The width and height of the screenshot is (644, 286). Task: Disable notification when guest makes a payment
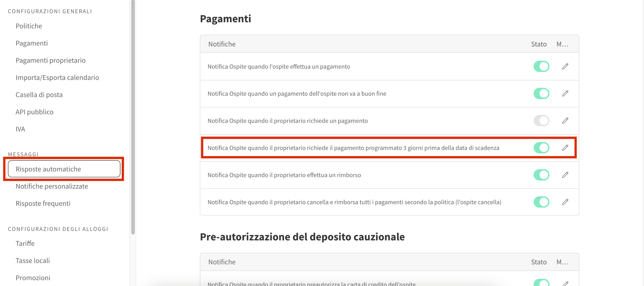click(541, 66)
